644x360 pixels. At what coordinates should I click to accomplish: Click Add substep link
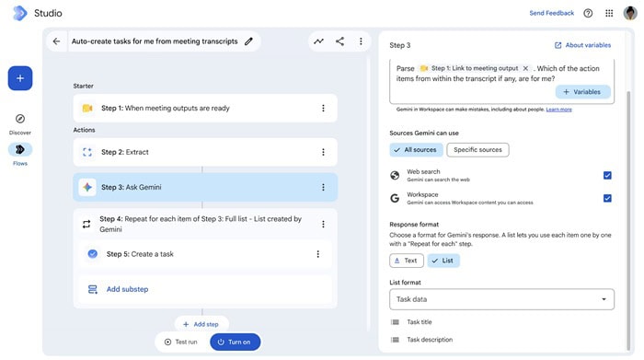[127, 289]
